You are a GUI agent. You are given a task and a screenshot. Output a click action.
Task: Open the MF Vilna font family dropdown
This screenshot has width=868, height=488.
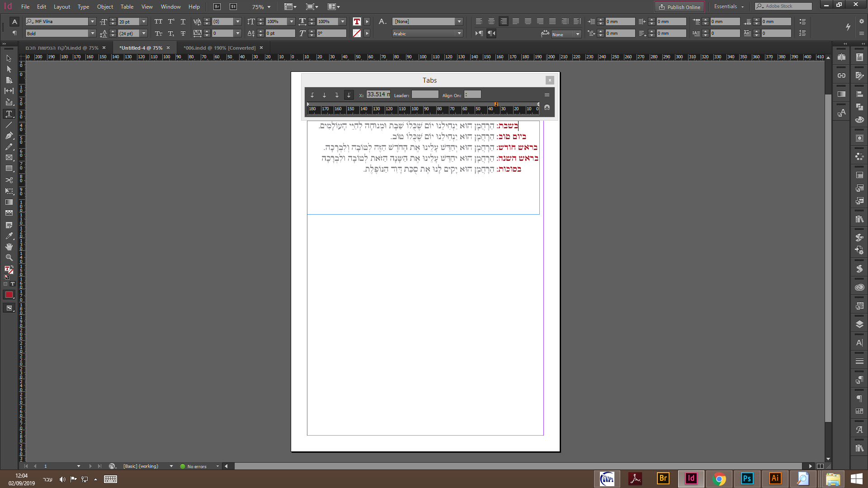point(92,22)
